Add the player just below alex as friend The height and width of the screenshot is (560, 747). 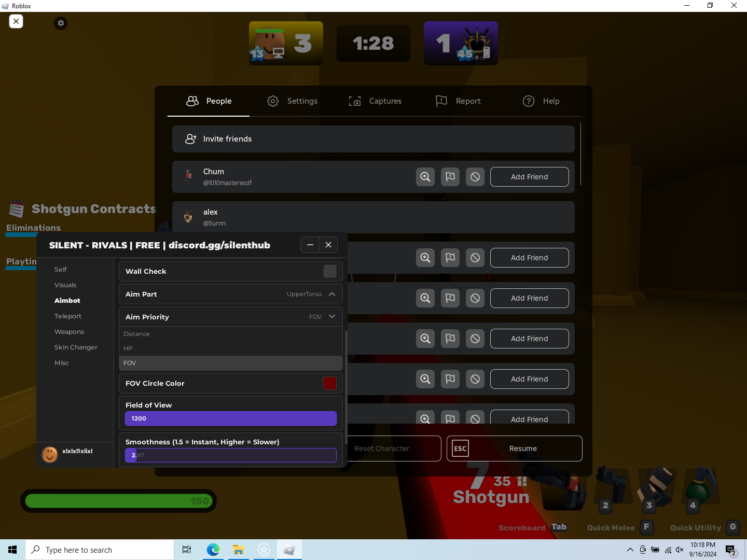click(530, 258)
